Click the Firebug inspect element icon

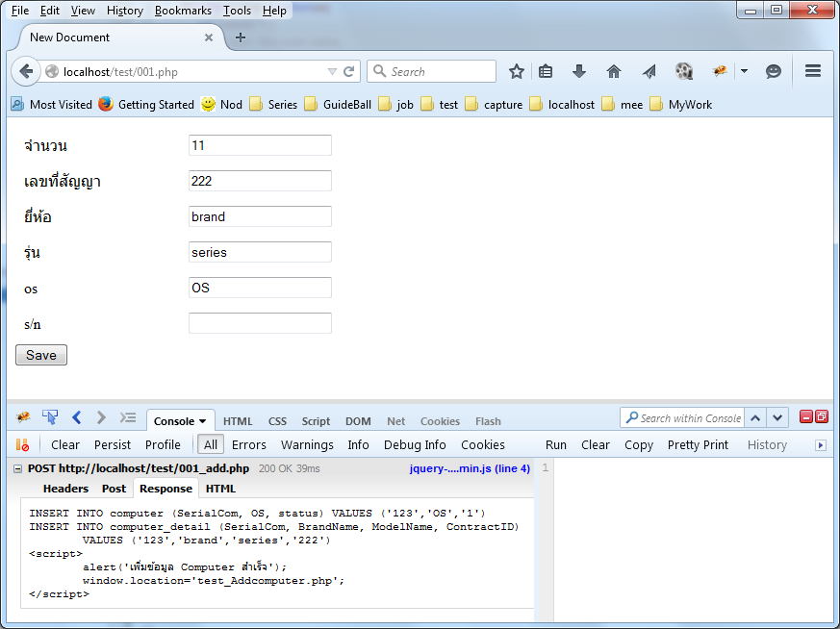[x=50, y=417]
